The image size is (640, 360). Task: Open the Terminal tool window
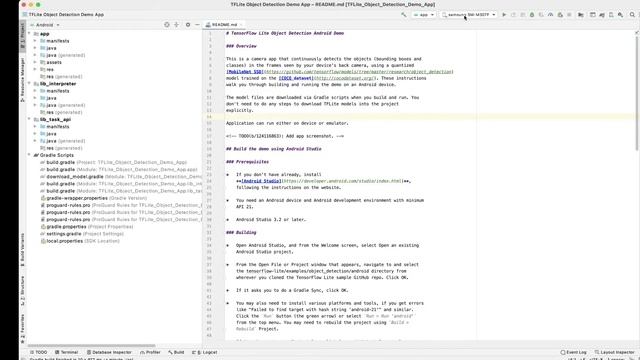click(x=66, y=352)
